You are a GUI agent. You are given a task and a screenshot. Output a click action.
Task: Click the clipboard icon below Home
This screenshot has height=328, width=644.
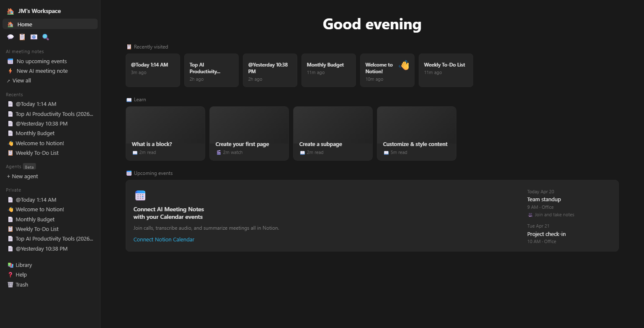22,37
